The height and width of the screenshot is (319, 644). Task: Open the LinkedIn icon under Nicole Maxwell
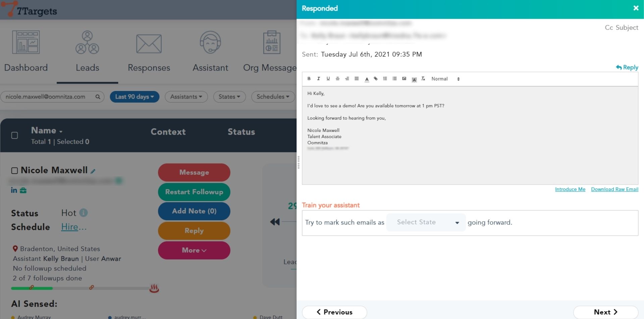point(14,190)
